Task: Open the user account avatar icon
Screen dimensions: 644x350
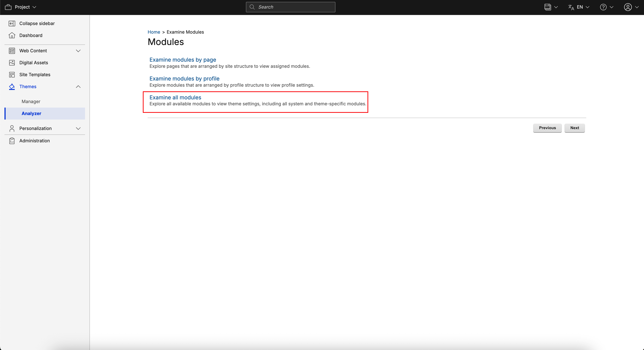Action: pos(628,7)
